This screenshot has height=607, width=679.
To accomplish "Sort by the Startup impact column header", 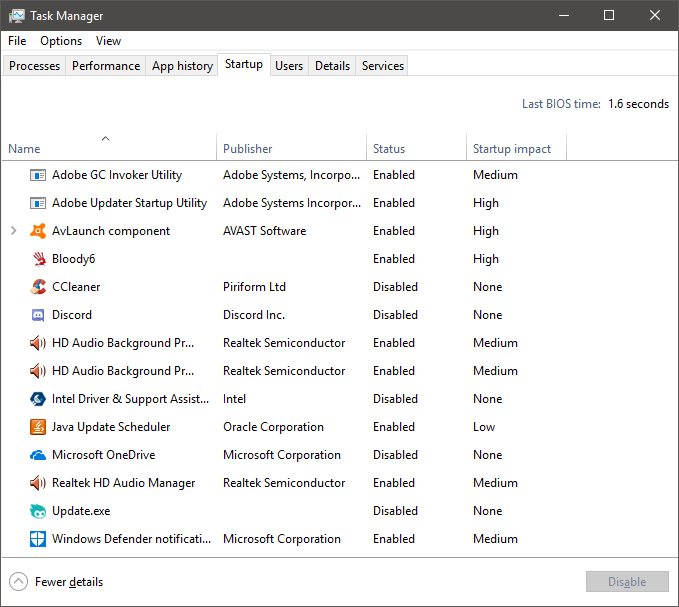I will coord(516,147).
